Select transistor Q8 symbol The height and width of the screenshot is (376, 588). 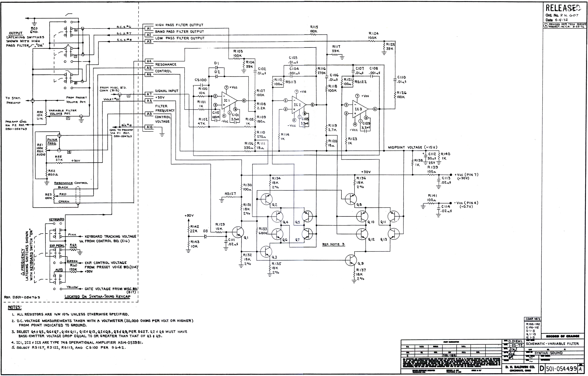click(x=351, y=199)
